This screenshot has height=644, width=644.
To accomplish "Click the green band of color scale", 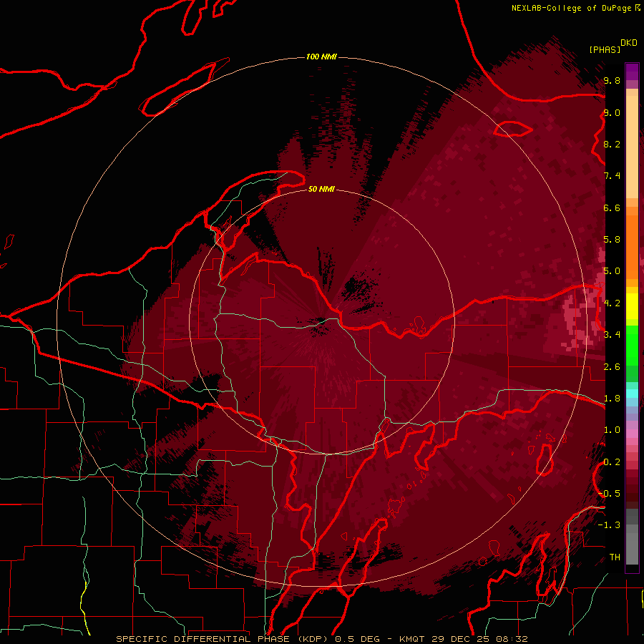I will point(632,353).
